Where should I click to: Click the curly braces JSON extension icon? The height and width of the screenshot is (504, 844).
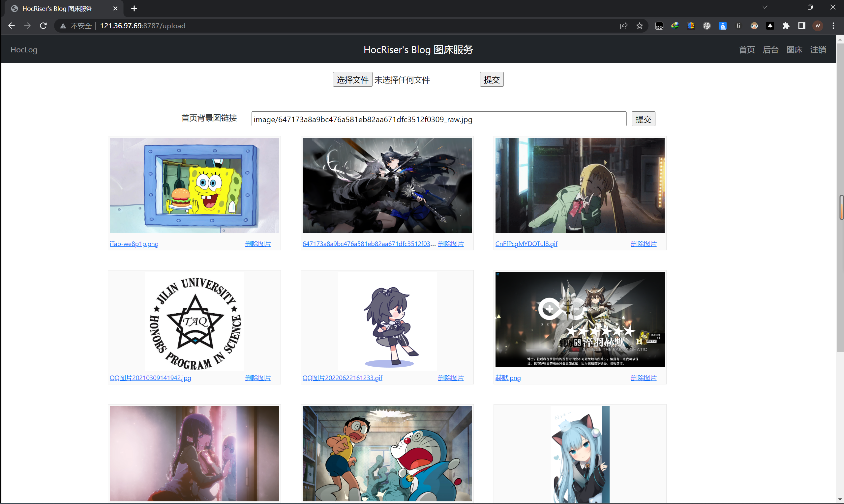point(738,26)
